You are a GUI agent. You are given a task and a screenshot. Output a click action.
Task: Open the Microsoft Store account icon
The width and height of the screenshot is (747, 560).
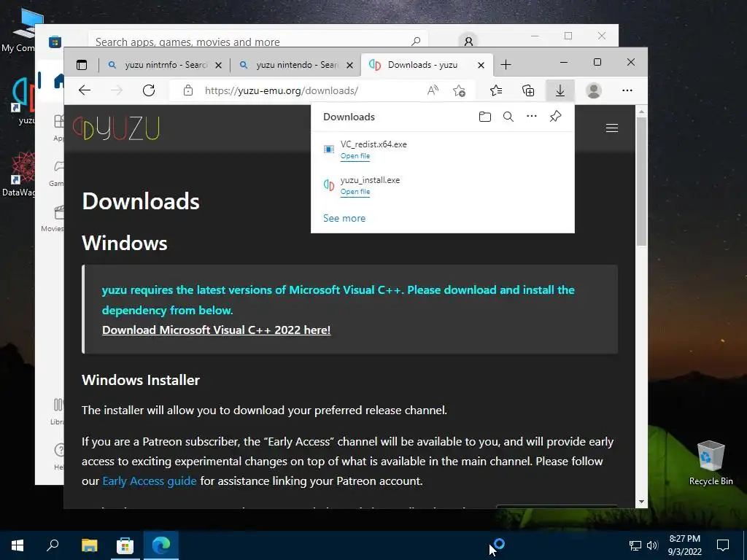(468, 41)
